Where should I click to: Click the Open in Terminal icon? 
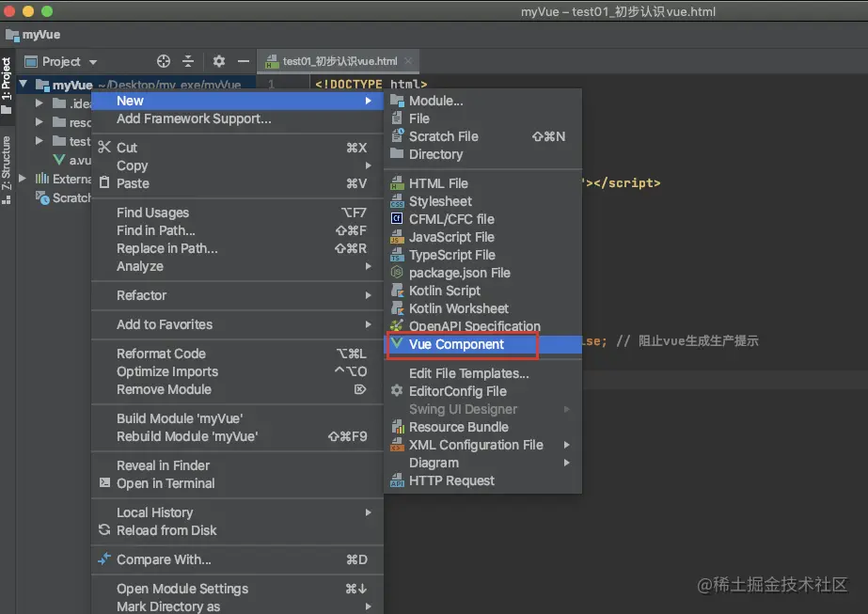point(104,482)
